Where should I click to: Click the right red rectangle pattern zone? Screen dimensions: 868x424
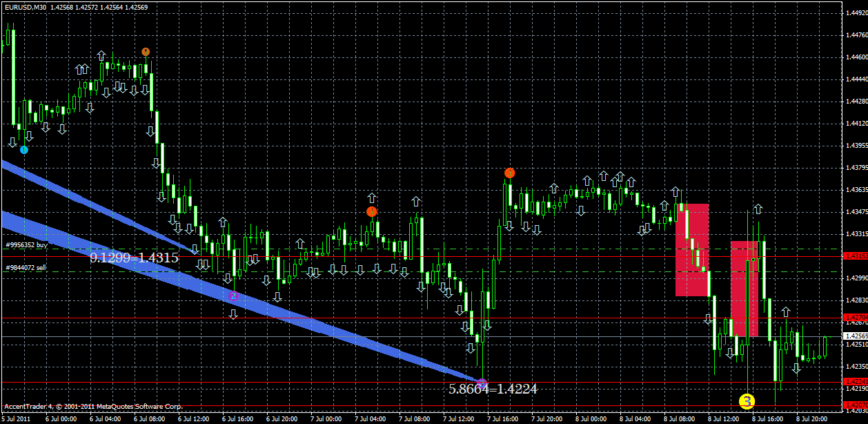click(744, 287)
